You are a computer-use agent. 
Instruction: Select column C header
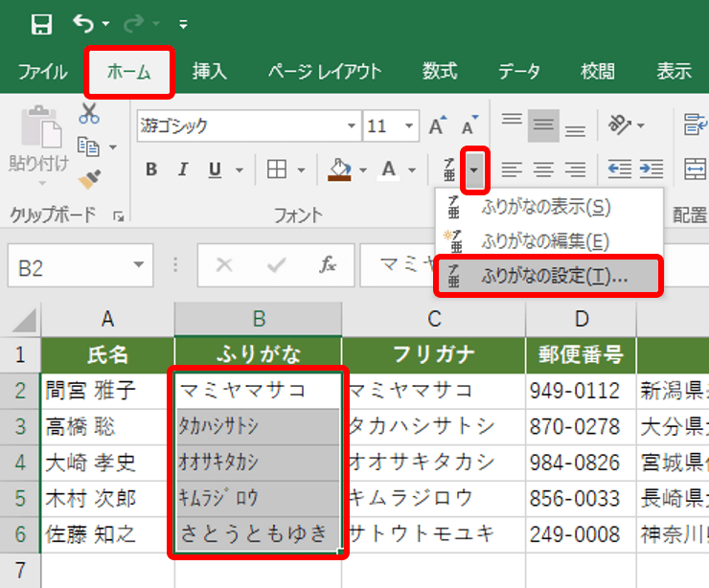coord(434,319)
